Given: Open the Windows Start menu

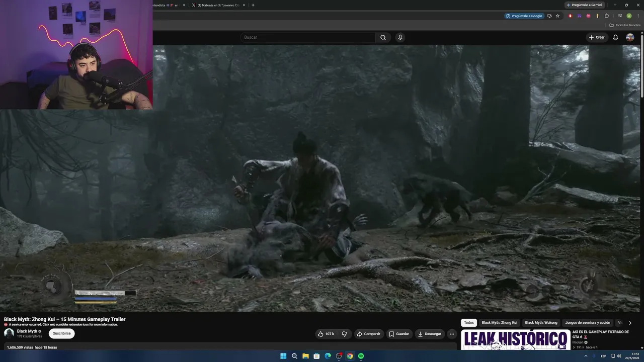Looking at the screenshot, I should click(283, 356).
